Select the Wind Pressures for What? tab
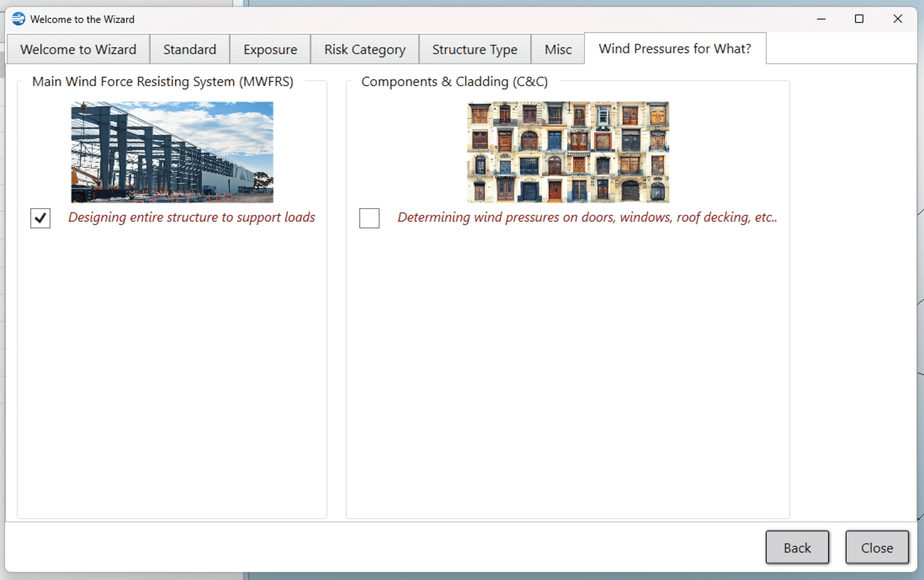This screenshot has height=580, width=924. pyautogui.click(x=674, y=49)
